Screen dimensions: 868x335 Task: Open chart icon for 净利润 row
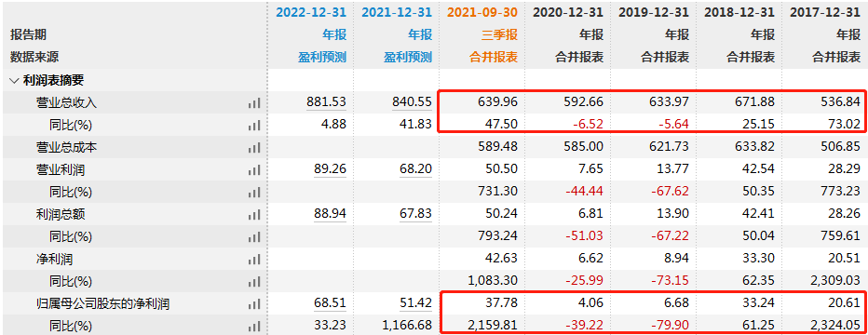point(254,260)
